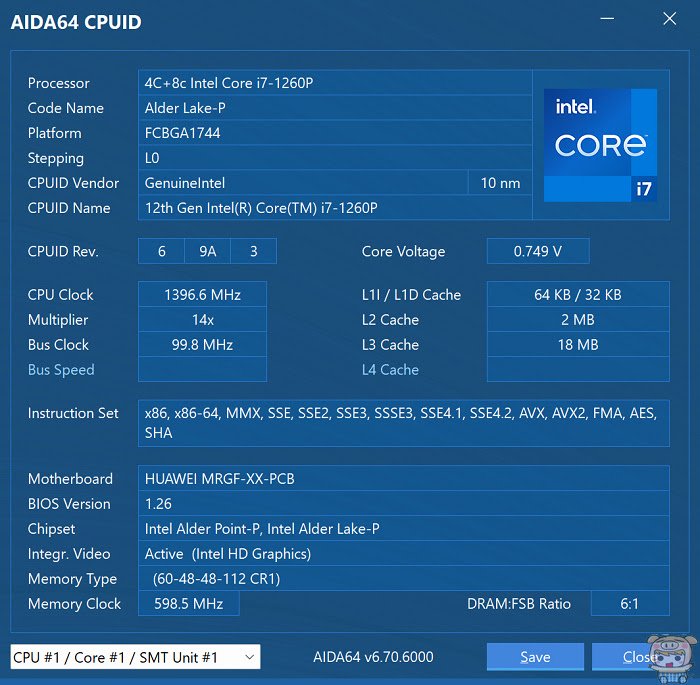Click the Core Voltage label
700x685 pixels.
pyautogui.click(x=403, y=251)
